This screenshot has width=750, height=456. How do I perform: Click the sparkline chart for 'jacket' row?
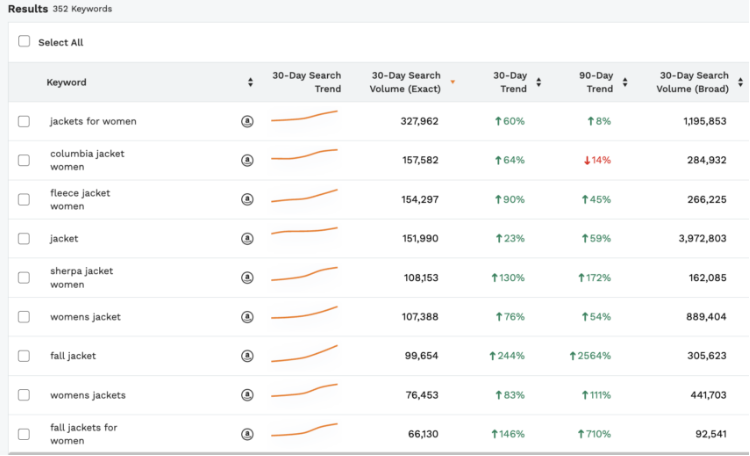[304, 236]
